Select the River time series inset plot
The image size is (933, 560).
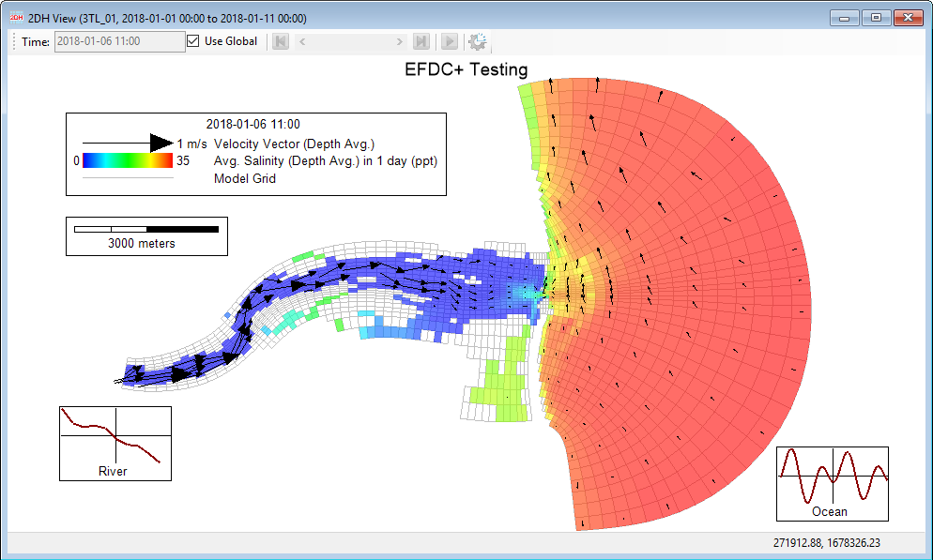115,441
